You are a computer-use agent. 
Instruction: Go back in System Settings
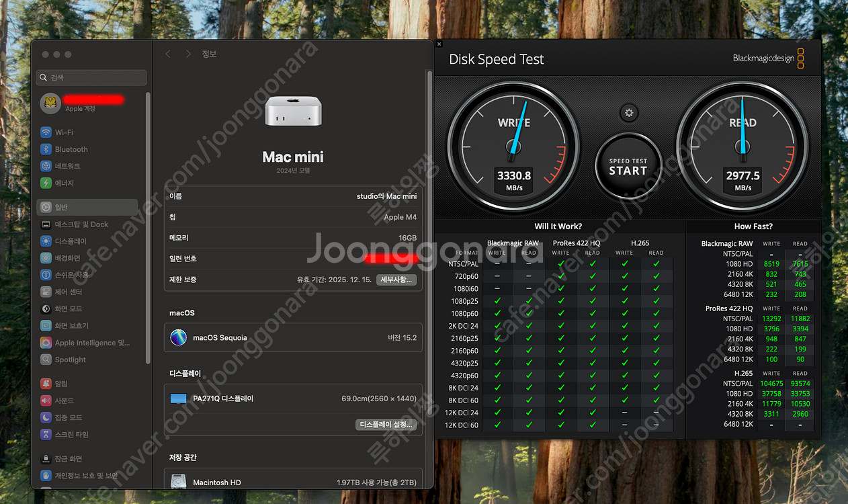pos(168,54)
